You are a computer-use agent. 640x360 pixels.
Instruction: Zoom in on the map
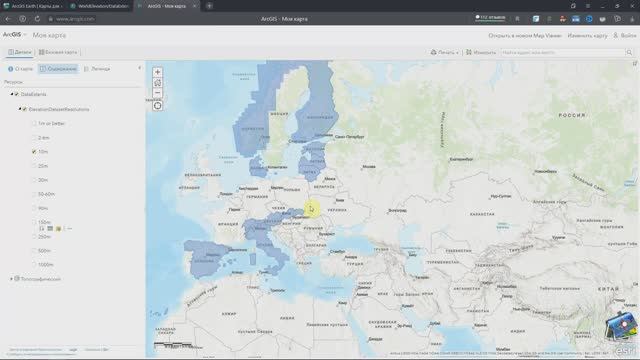tap(158, 72)
